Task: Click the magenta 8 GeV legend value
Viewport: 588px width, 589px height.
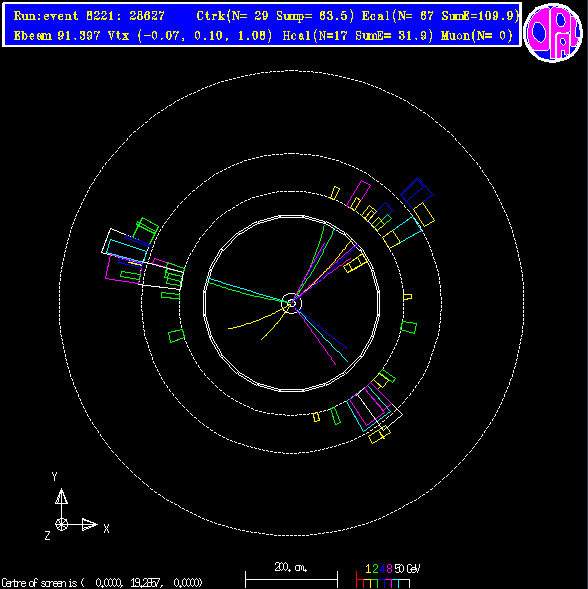Action: pyautogui.click(x=389, y=569)
